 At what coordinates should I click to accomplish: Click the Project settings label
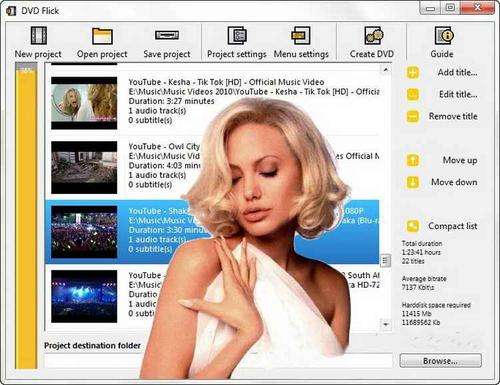237,54
